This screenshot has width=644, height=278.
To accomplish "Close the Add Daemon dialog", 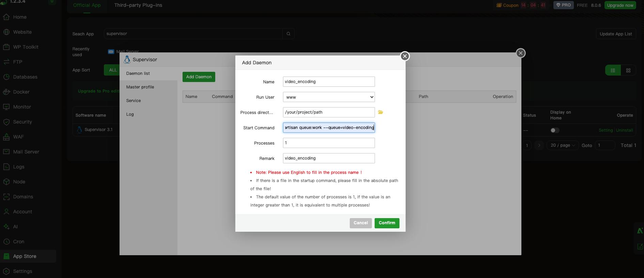I will 405,56.
